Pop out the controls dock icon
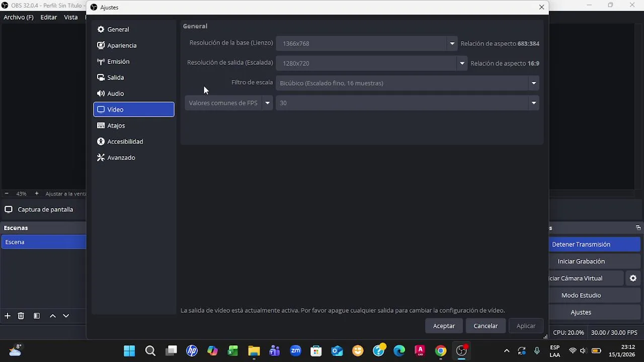 (x=638, y=228)
